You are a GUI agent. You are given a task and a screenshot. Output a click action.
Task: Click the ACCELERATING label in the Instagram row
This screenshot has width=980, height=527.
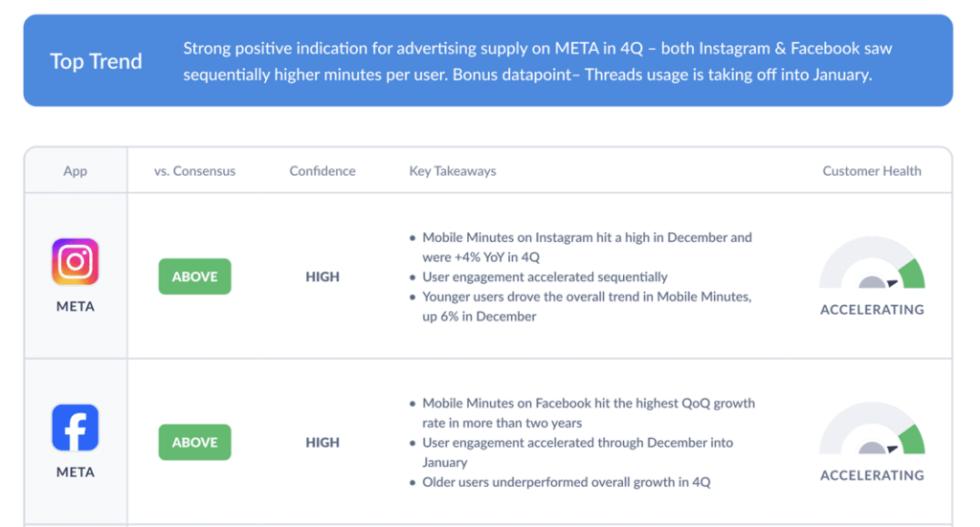click(x=872, y=310)
